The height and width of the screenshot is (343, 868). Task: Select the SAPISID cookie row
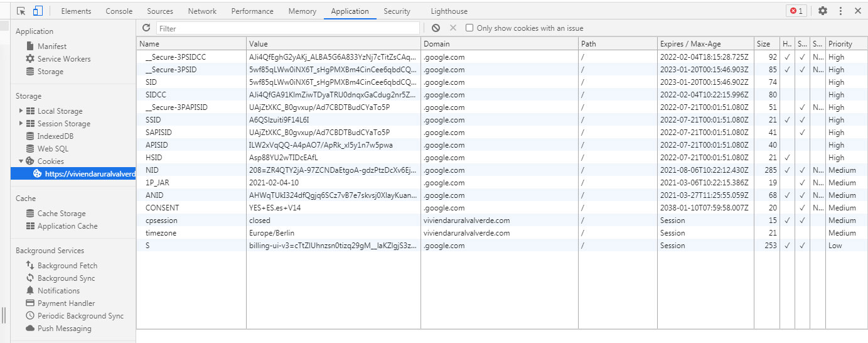point(502,132)
